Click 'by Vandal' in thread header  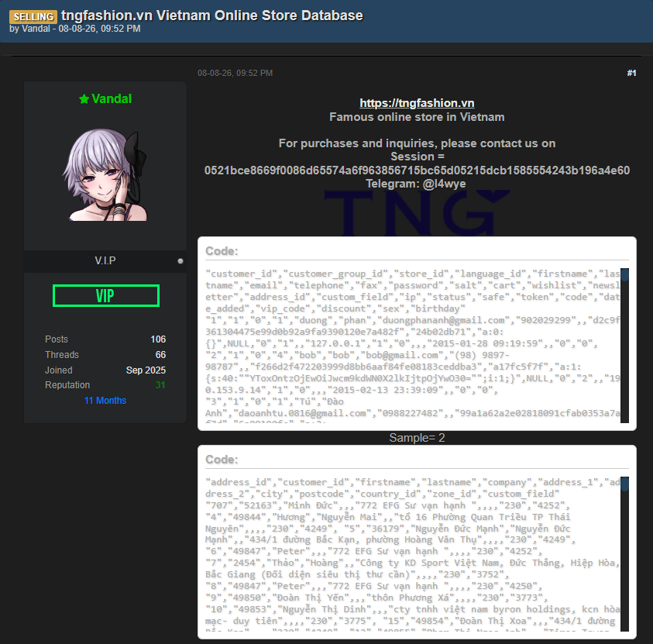(29, 29)
